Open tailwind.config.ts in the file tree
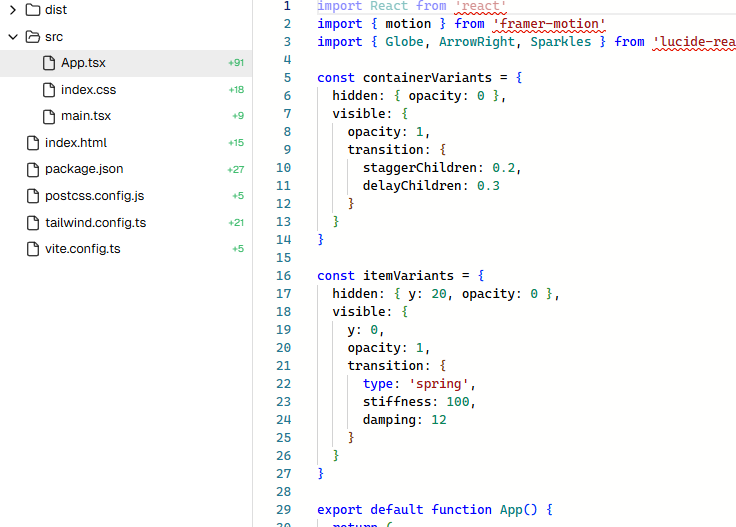This screenshot has height=527, width=736. (x=95, y=222)
